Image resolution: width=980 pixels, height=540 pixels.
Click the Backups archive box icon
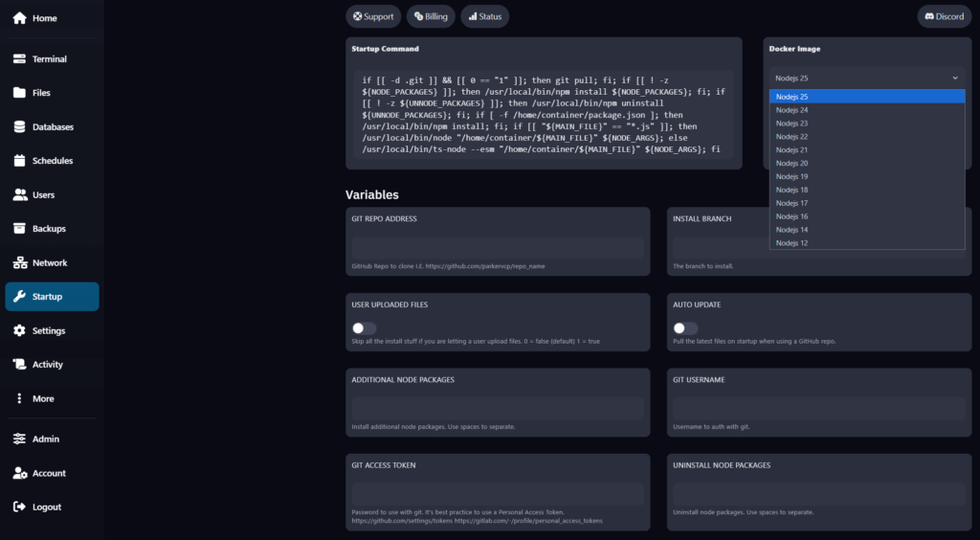20,229
